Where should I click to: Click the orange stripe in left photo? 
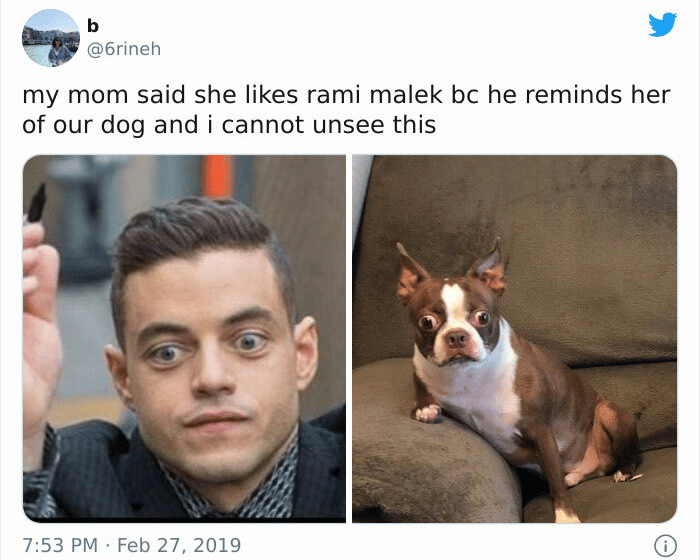pyautogui.click(x=217, y=176)
